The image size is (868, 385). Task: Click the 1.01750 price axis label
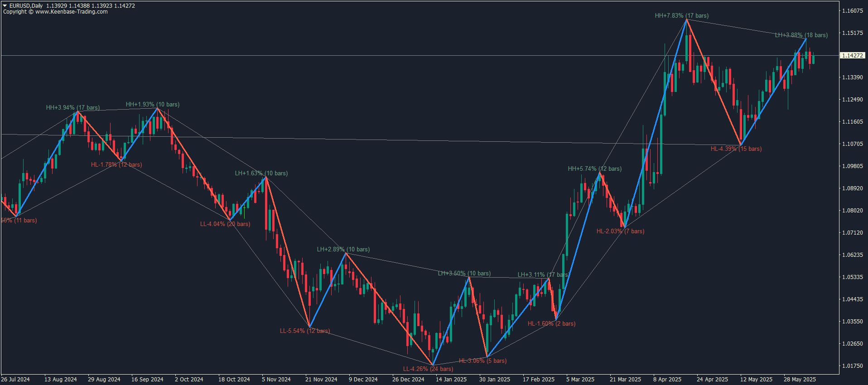coord(853,366)
